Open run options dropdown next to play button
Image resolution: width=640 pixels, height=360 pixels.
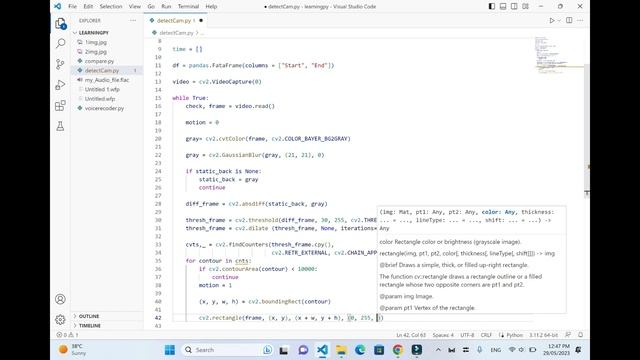tap(559, 20)
